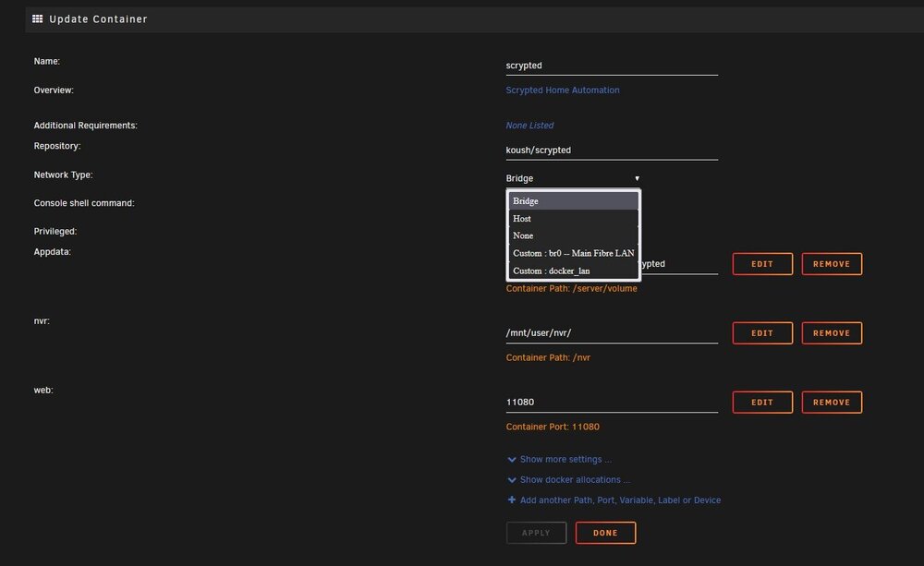Edit the Appdata path entry
This screenshot has height=566, width=924.
tap(762, 264)
